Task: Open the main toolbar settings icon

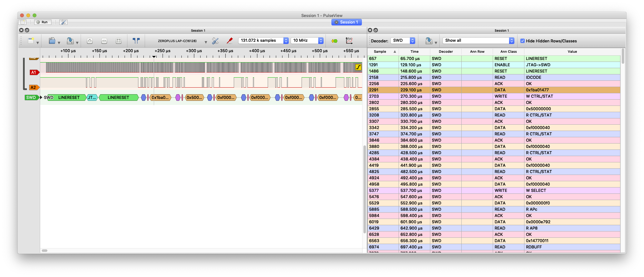Action: point(63,22)
